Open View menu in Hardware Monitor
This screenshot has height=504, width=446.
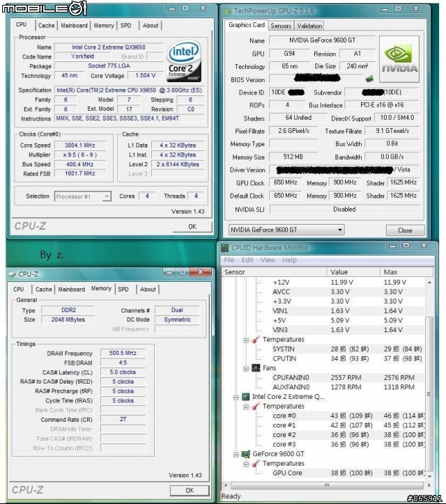[x=268, y=260]
